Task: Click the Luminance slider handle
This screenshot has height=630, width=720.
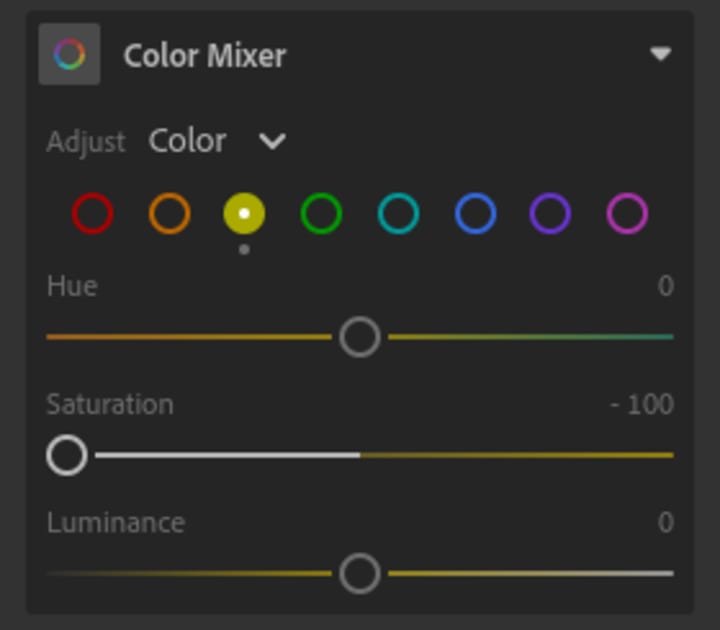Action: (360, 574)
